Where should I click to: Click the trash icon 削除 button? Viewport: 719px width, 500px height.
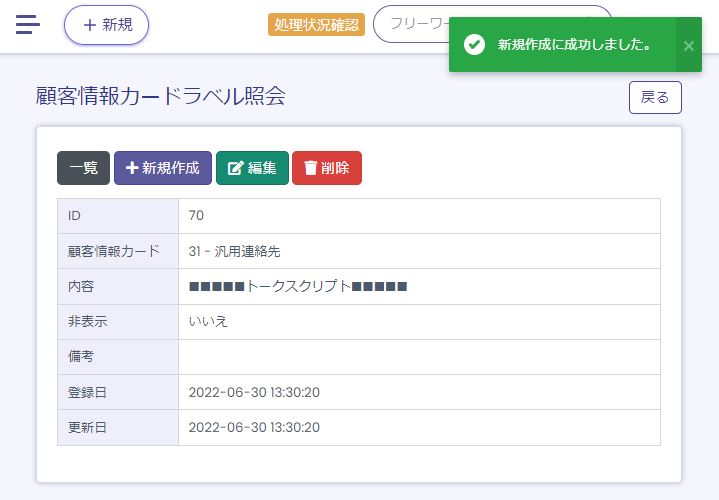326,168
